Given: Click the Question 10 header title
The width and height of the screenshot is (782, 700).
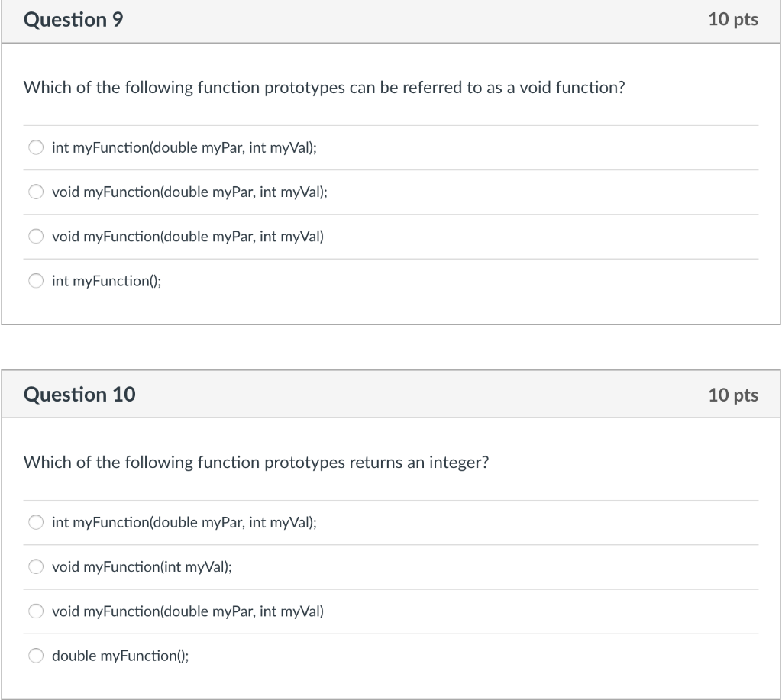Looking at the screenshot, I should tap(79, 395).
